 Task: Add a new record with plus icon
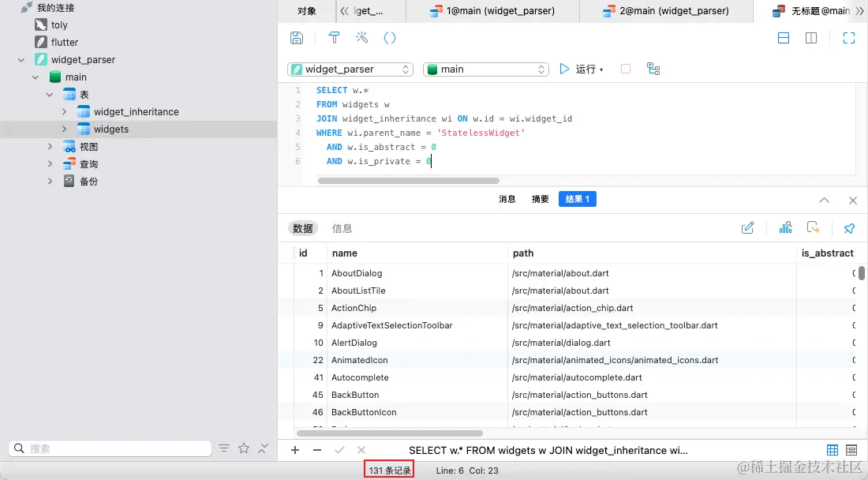point(295,450)
